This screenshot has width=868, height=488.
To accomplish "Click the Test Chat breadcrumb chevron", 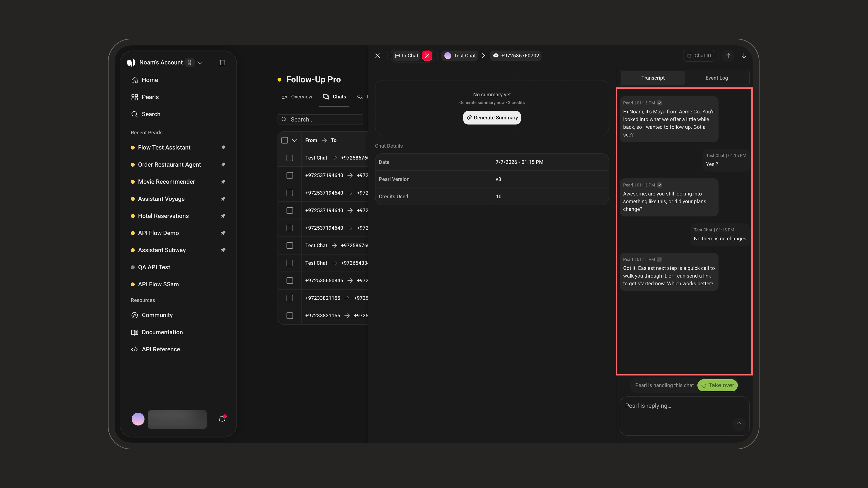I will [x=484, y=56].
